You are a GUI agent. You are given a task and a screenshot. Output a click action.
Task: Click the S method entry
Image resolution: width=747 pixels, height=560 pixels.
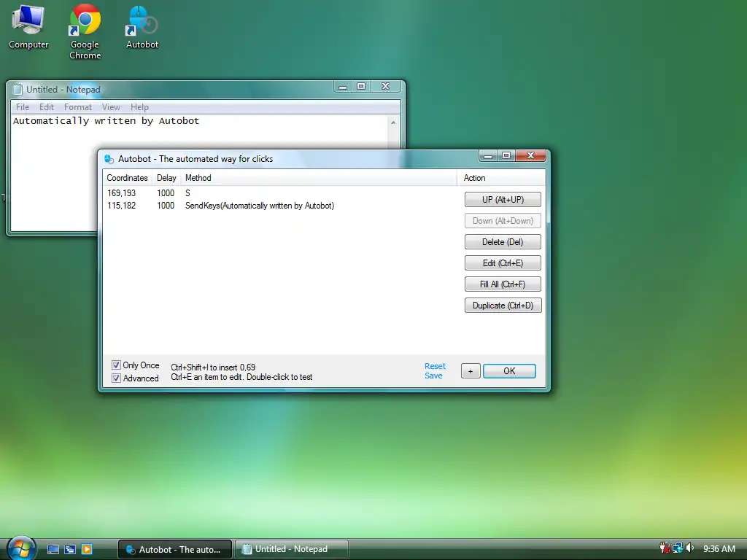coord(187,193)
